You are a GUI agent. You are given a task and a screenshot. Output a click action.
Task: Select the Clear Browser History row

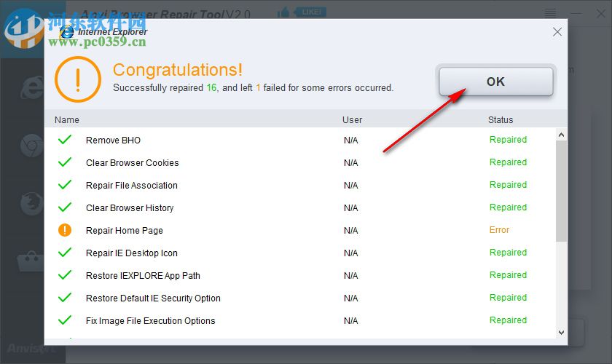[x=300, y=208]
